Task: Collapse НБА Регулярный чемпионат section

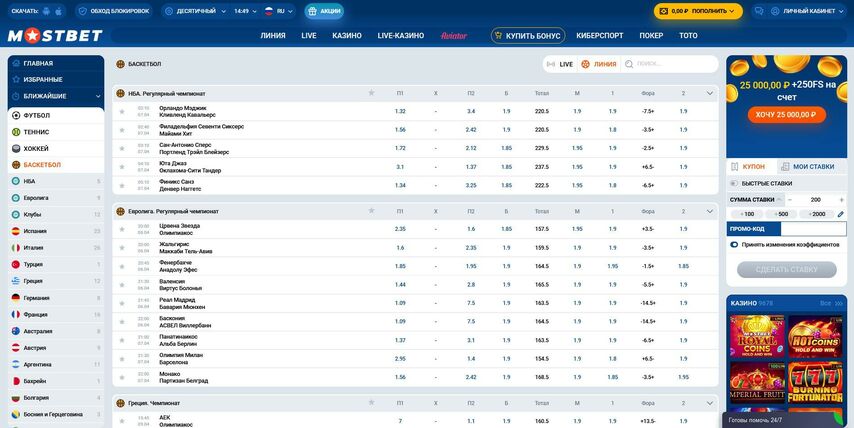Action: [x=710, y=93]
